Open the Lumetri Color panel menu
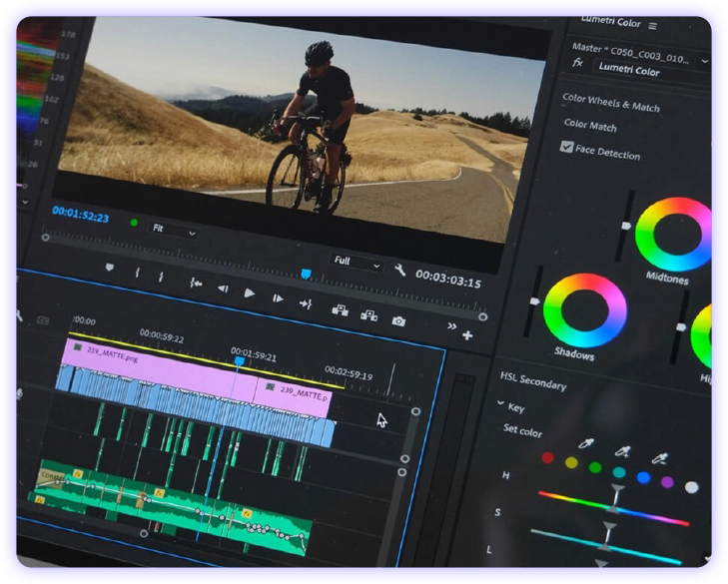This screenshot has height=584, width=728. (653, 25)
